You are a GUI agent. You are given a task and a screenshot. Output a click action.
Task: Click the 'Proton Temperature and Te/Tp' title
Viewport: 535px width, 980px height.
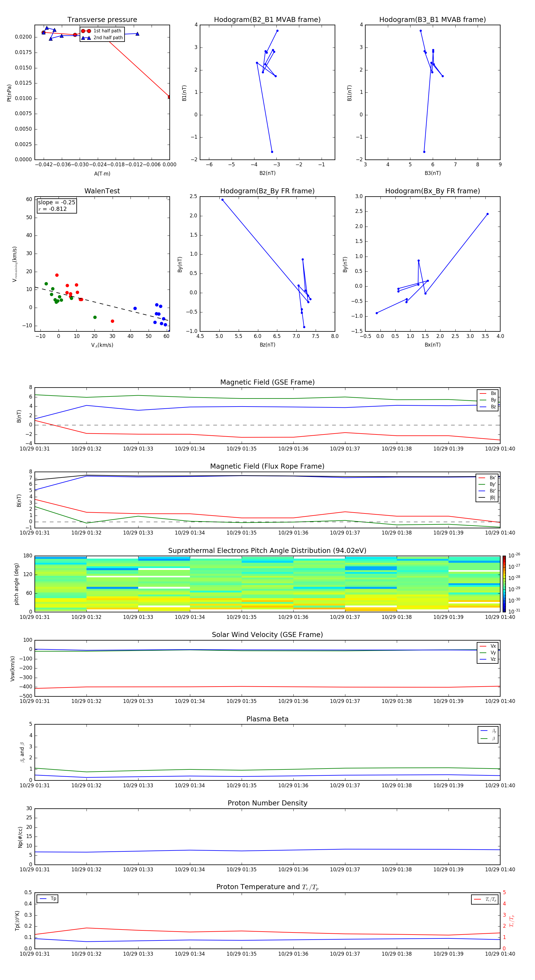click(x=267, y=887)
